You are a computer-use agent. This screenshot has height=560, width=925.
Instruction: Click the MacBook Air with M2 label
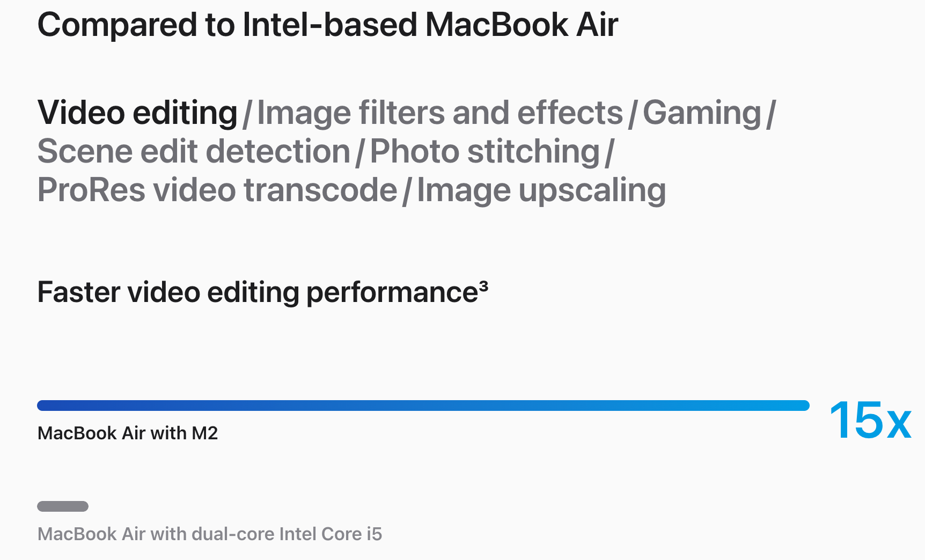point(128,433)
